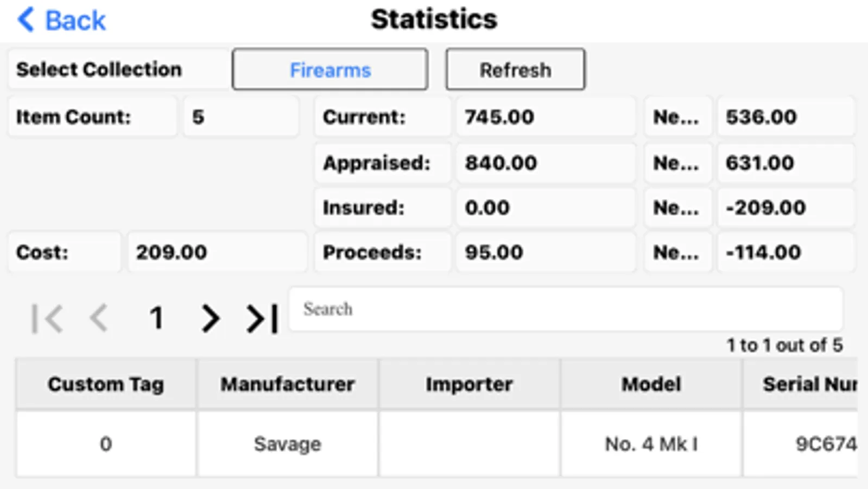868x489 pixels.
Task: Open the Firearms collection selector
Action: coord(330,70)
